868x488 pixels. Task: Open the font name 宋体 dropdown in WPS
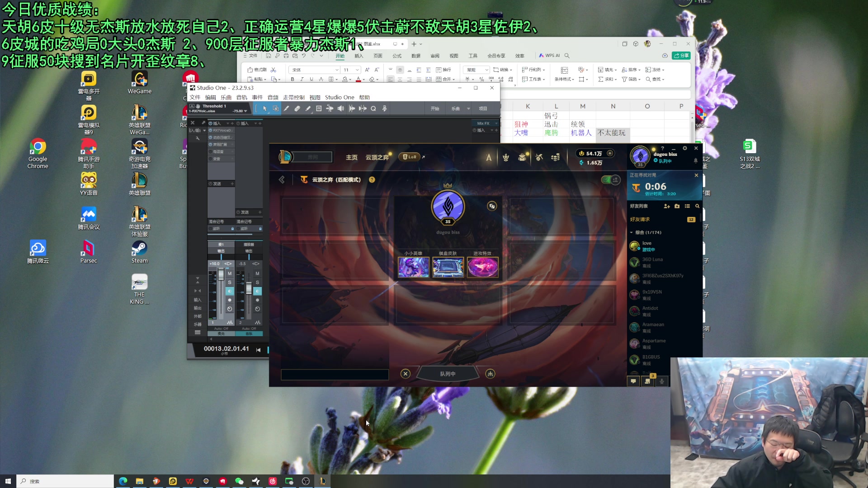(336, 70)
